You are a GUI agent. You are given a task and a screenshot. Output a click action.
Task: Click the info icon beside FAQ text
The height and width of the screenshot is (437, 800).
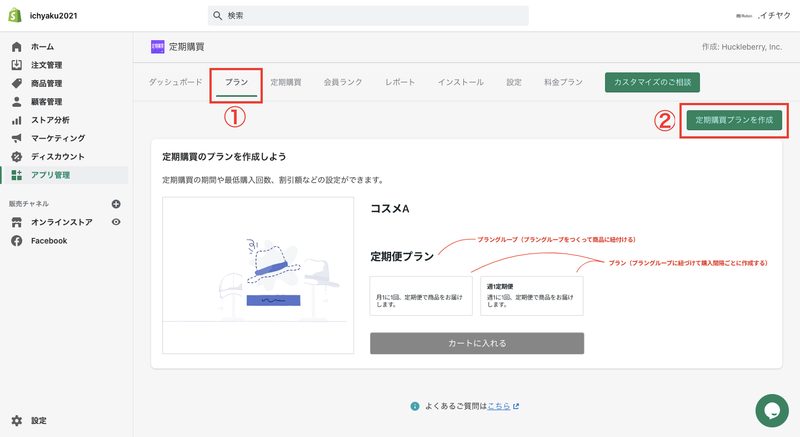[415, 406]
